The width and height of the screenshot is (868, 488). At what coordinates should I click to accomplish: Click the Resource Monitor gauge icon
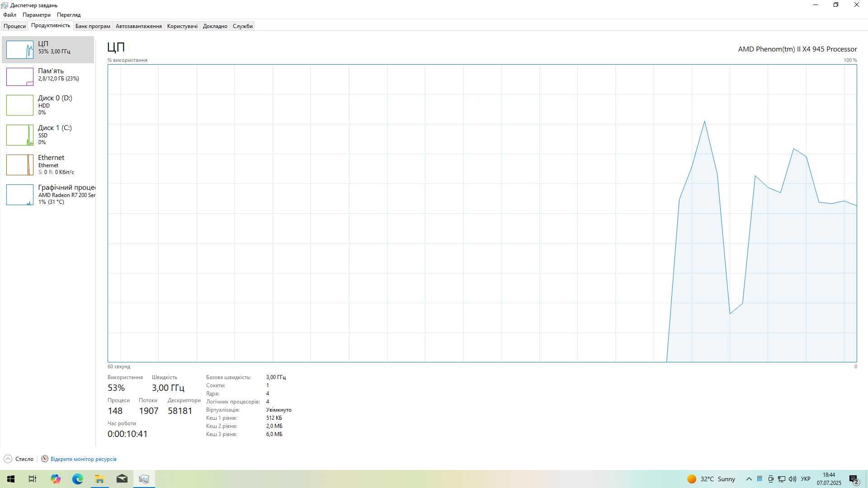[45, 459]
